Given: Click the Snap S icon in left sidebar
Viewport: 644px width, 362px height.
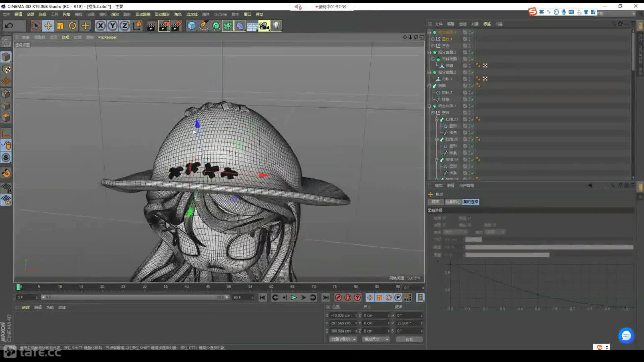Looking at the screenshot, I should coord(6,158).
